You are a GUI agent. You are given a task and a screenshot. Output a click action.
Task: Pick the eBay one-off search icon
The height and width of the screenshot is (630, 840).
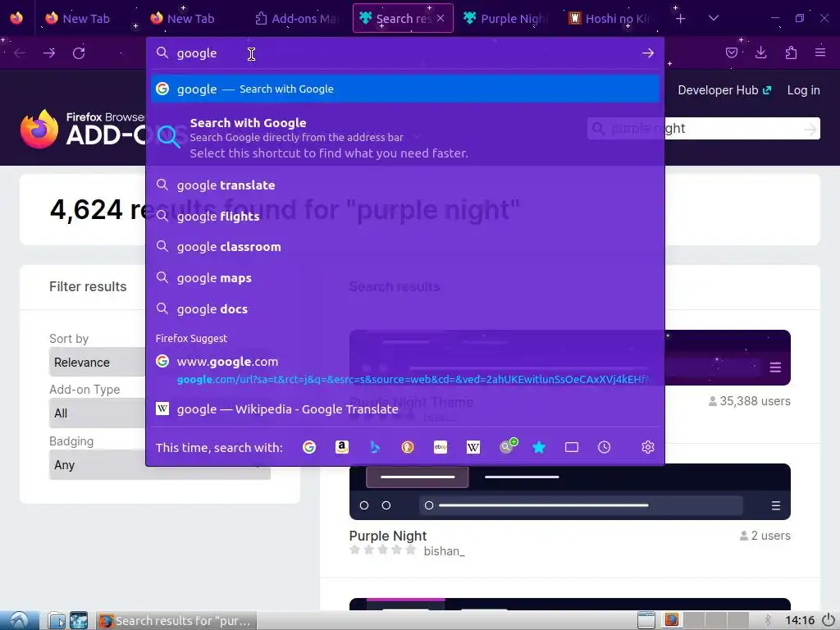[x=441, y=447]
